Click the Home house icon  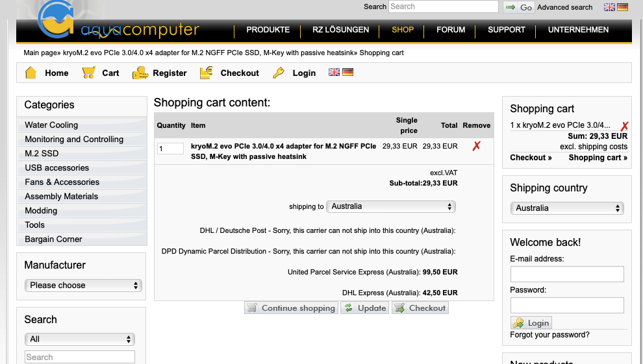[31, 73]
